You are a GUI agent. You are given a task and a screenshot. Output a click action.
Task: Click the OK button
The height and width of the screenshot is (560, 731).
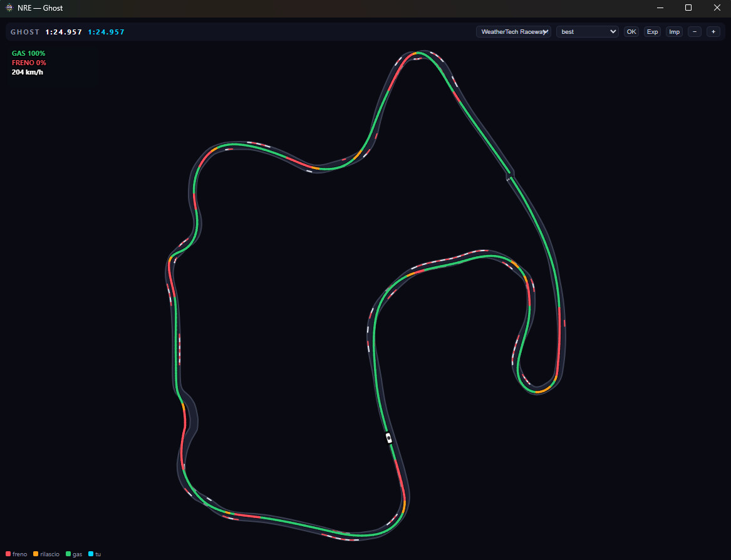[631, 32]
